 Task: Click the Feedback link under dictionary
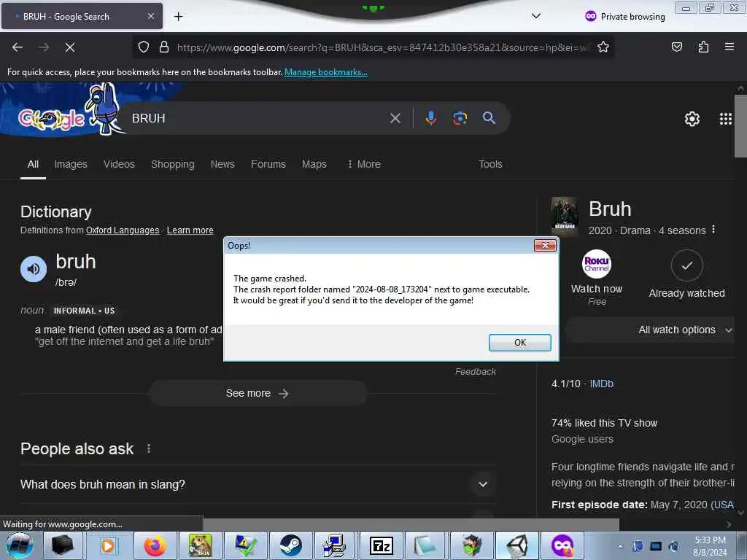[476, 371]
